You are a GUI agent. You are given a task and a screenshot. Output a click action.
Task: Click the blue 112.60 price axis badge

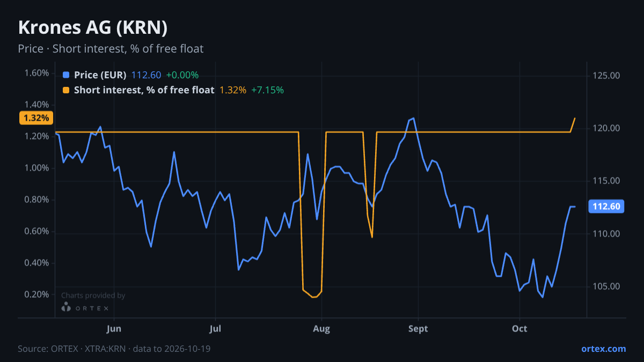[606, 206]
